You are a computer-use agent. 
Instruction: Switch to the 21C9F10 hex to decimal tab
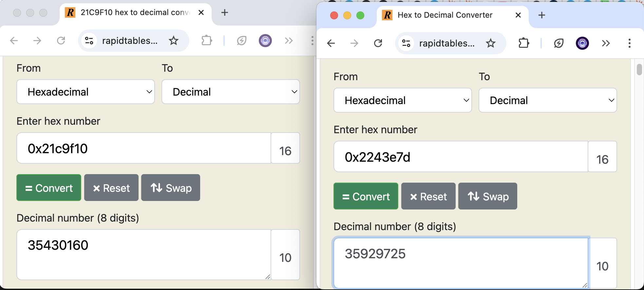(x=134, y=13)
